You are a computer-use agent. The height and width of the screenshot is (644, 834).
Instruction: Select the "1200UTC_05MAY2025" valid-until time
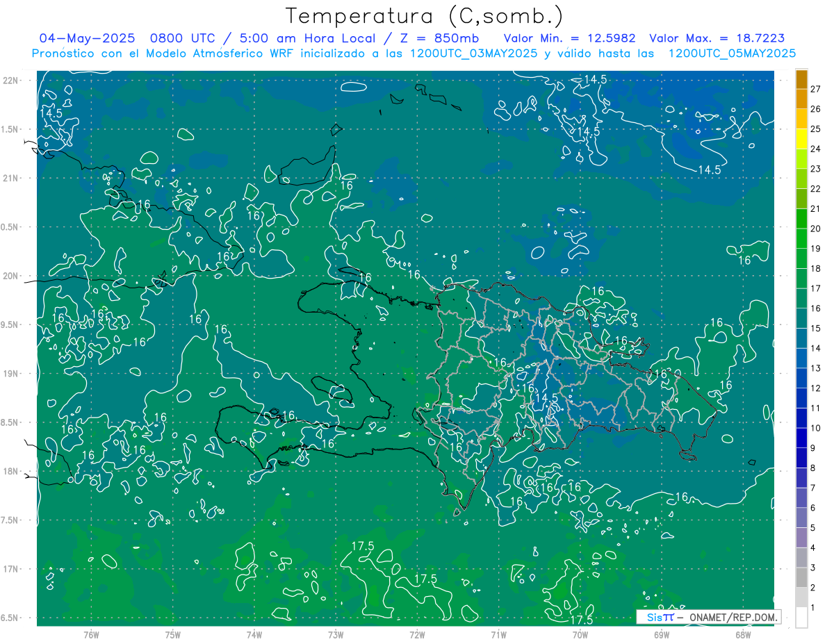(732, 53)
